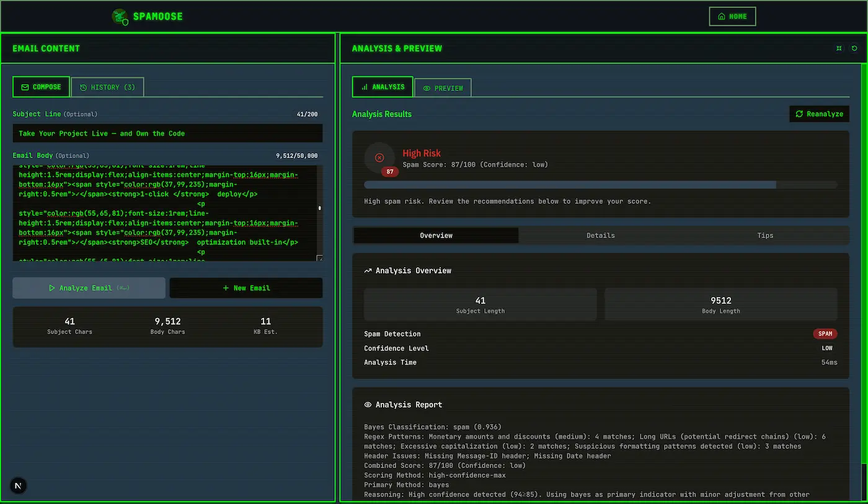Click the Email Body scrollbar thumb

[320, 208]
